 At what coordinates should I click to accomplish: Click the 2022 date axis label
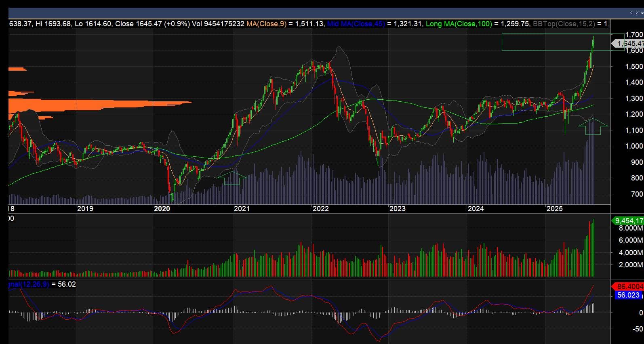[320, 209]
